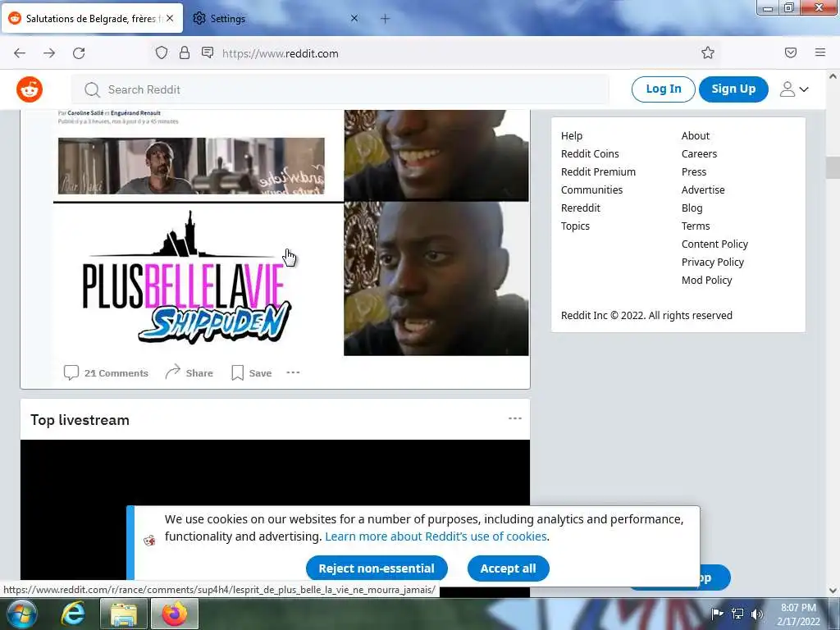The width and height of the screenshot is (840, 630).
Task: Click Accept all cookies button
Action: point(508,568)
